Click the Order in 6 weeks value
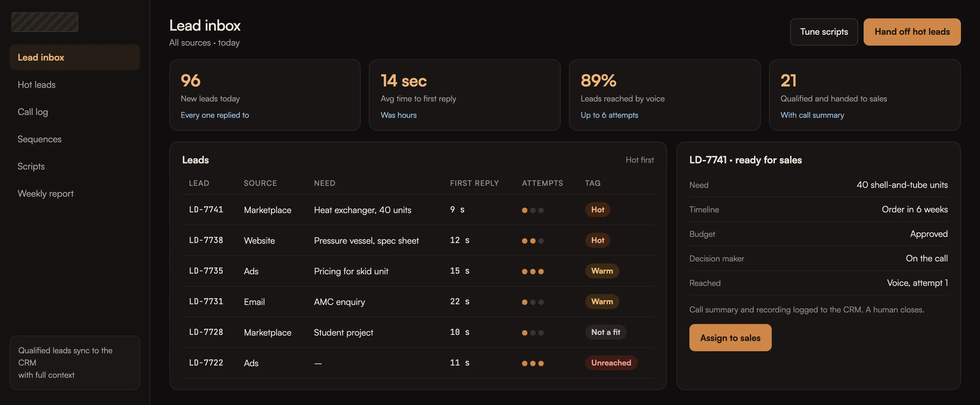This screenshot has width=980, height=405. (915, 209)
